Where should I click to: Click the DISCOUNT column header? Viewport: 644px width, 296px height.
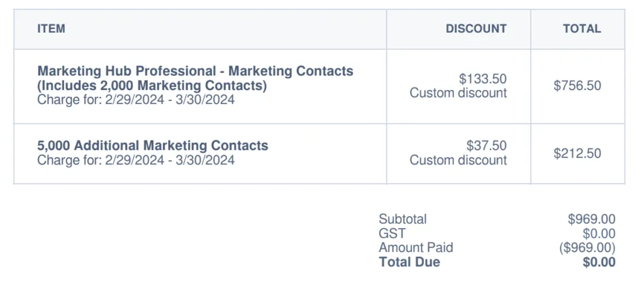(x=475, y=28)
